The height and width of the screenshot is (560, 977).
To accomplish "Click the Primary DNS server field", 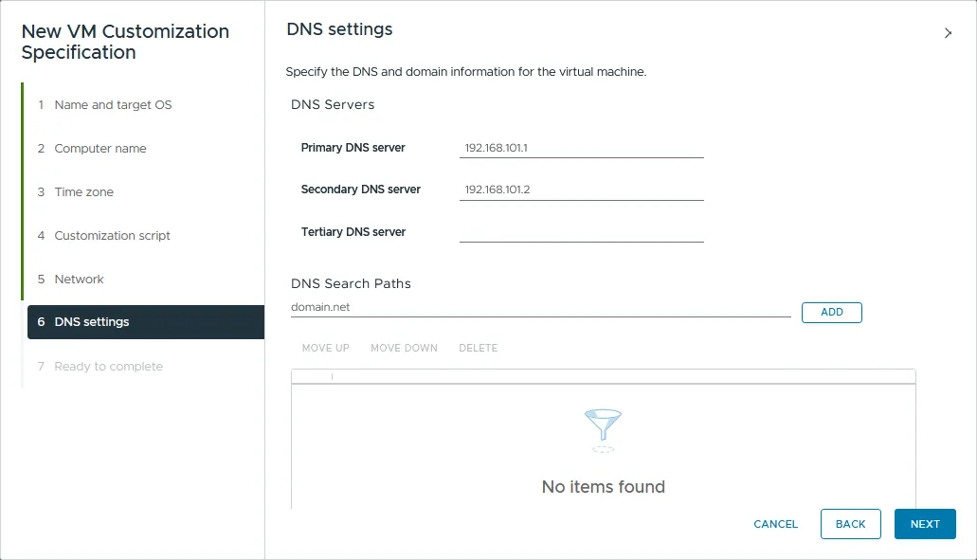I will [581, 148].
